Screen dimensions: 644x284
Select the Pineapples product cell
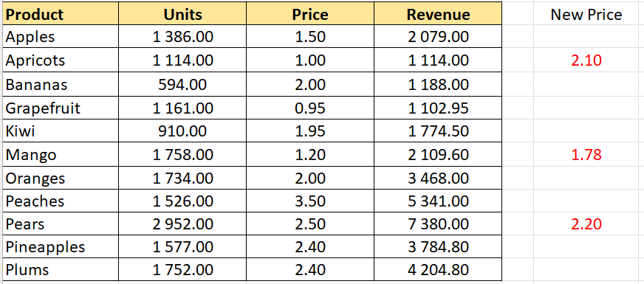pos(61,247)
